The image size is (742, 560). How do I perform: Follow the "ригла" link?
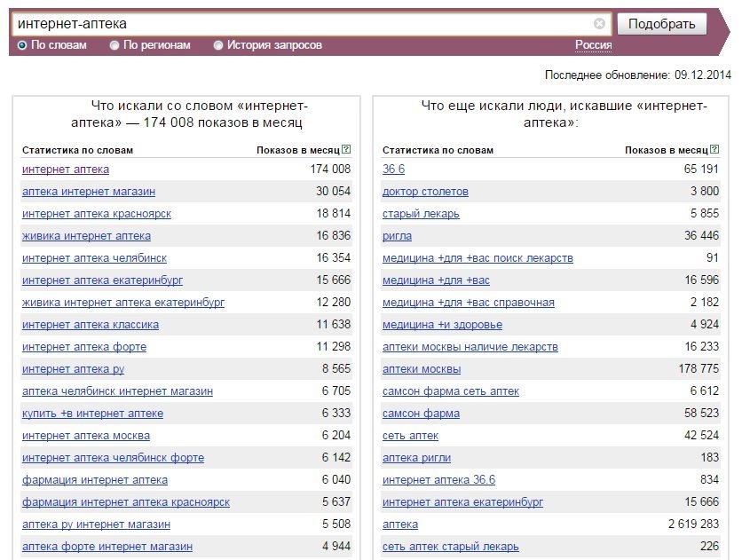point(397,236)
